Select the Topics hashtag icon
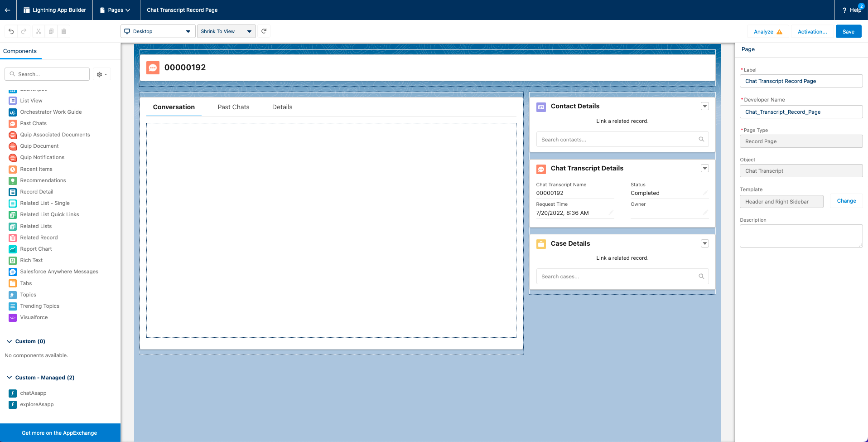868x442 pixels. coord(13,295)
